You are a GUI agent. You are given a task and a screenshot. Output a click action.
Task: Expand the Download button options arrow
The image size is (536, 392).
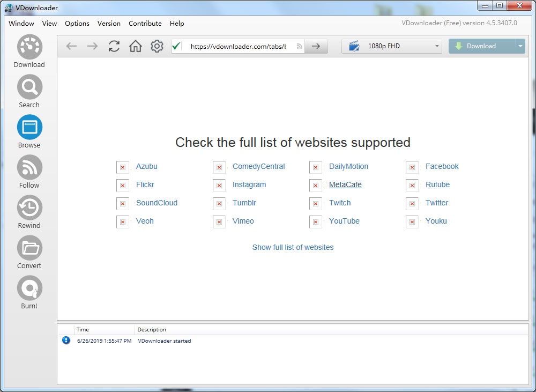tap(520, 46)
